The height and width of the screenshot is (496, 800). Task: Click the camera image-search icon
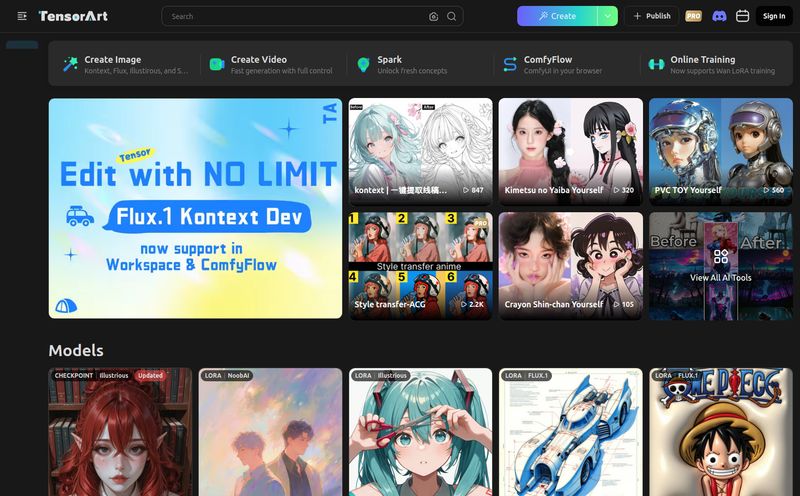(433, 16)
